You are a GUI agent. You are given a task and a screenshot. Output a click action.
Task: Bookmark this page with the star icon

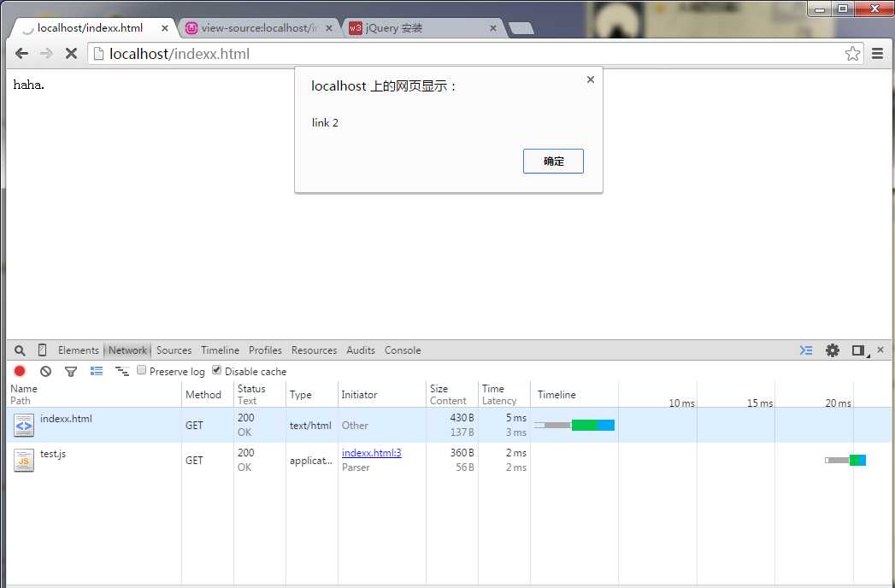(x=852, y=54)
